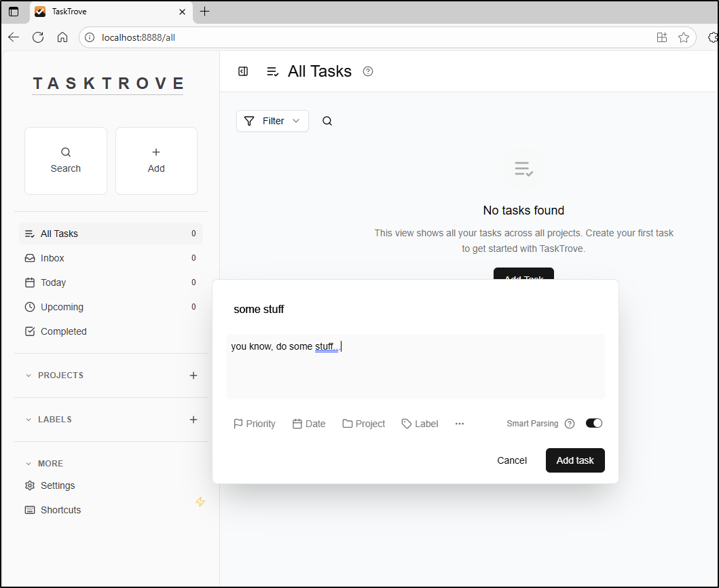Toggle the sidebar panel icon

point(243,71)
